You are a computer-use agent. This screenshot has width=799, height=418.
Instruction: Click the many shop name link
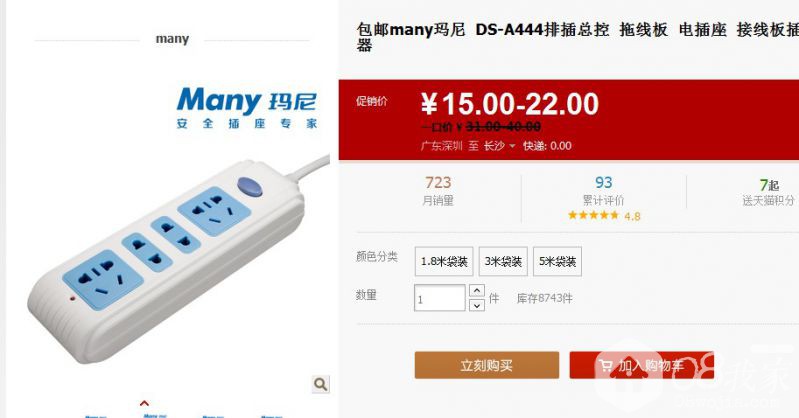pos(172,39)
